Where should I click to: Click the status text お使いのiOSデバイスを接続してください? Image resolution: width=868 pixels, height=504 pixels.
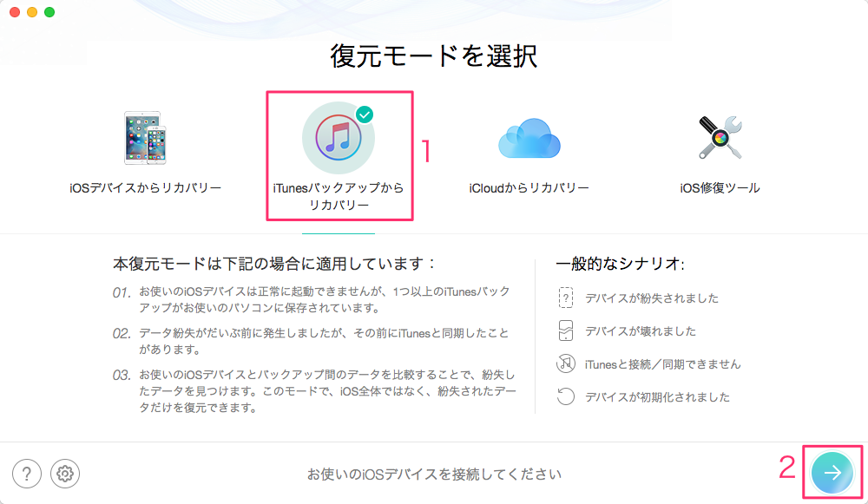click(435, 475)
